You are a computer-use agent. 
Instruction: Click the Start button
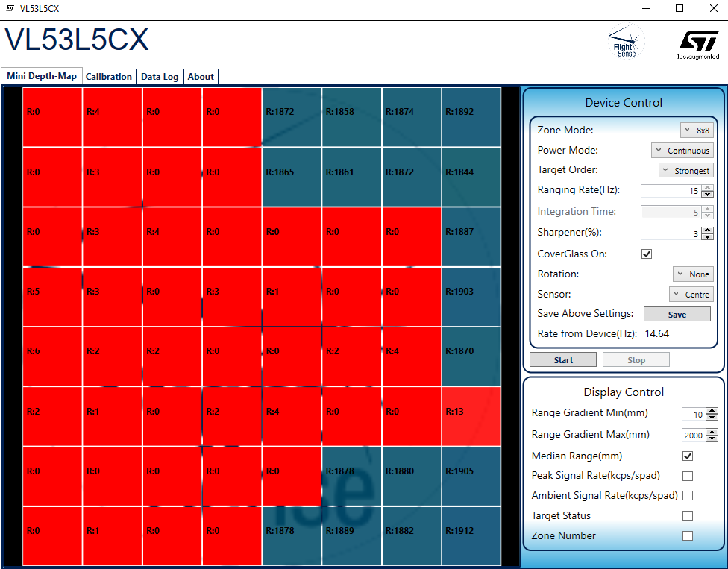point(563,359)
